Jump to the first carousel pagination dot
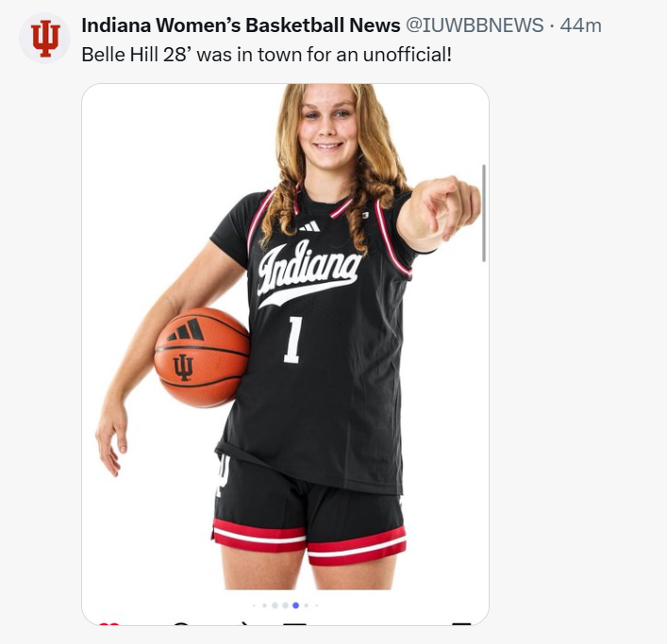Viewport: 667px width, 644px height. tap(254, 605)
